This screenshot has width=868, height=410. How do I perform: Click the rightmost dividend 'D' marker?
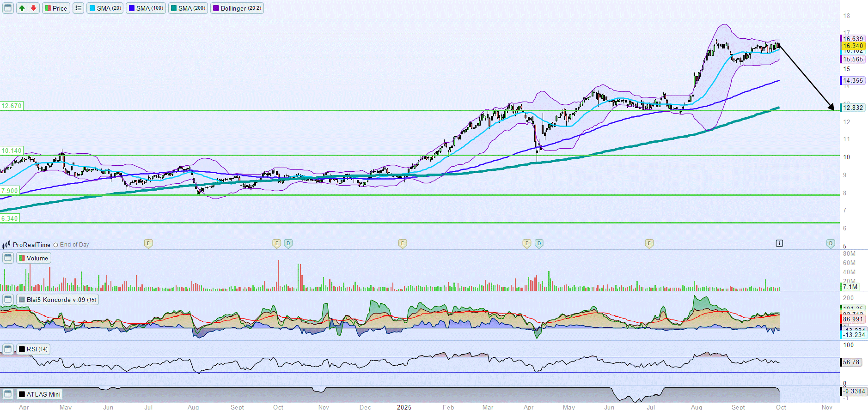point(831,243)
